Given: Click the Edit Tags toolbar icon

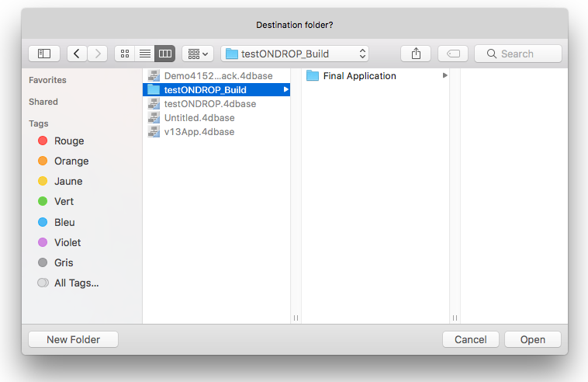Looking at the screenshot, I should (453, 54).
